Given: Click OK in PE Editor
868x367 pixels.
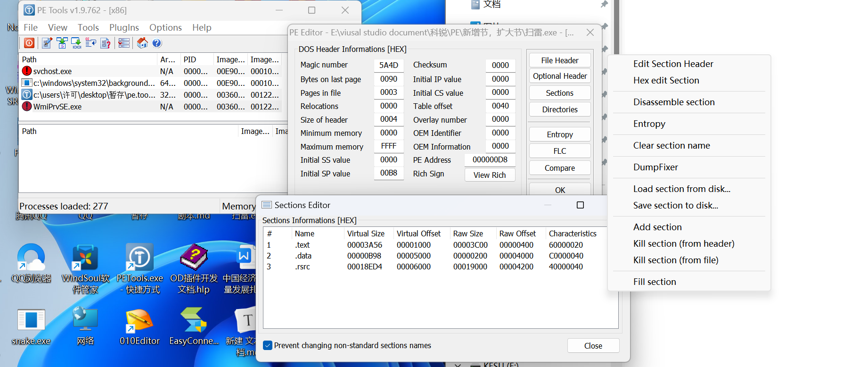Looking at the screenshot, I should pos(560,189).
